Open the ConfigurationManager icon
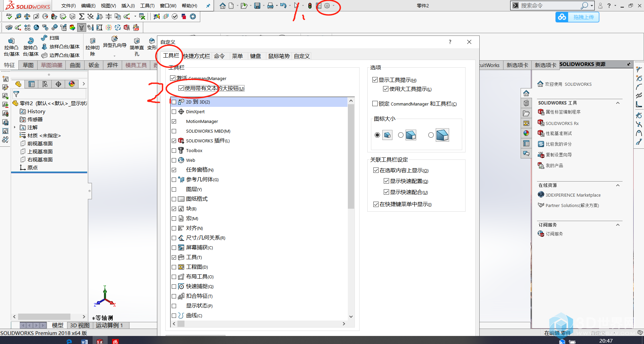644x344 pixels. [45, 84]
